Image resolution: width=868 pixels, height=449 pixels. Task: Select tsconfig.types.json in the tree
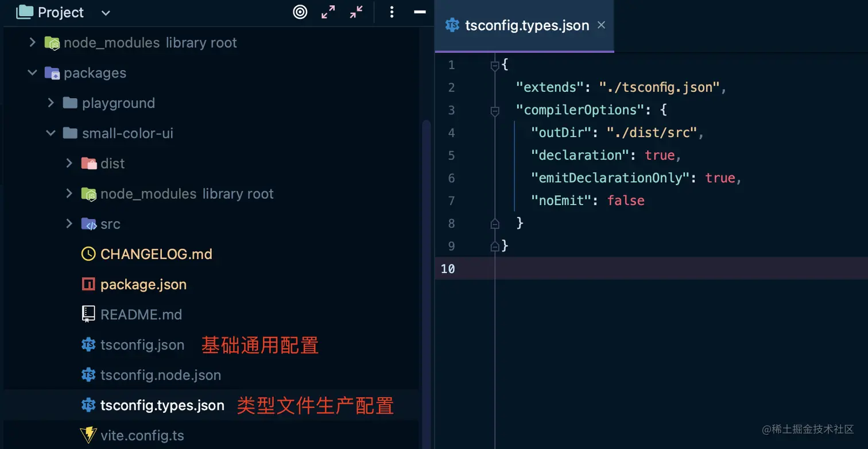click(x=162, y=405)
